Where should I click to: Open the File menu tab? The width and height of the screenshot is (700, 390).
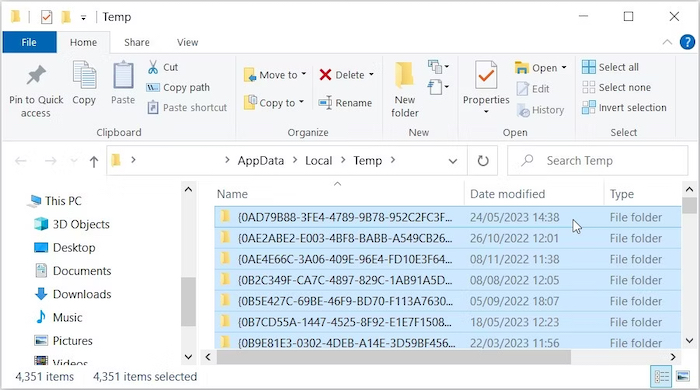[x=29, y=42]
